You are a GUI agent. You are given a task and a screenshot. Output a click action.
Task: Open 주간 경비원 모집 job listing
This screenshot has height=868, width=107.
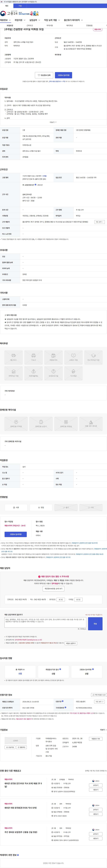pyautogui.click(x=21, y=832)
